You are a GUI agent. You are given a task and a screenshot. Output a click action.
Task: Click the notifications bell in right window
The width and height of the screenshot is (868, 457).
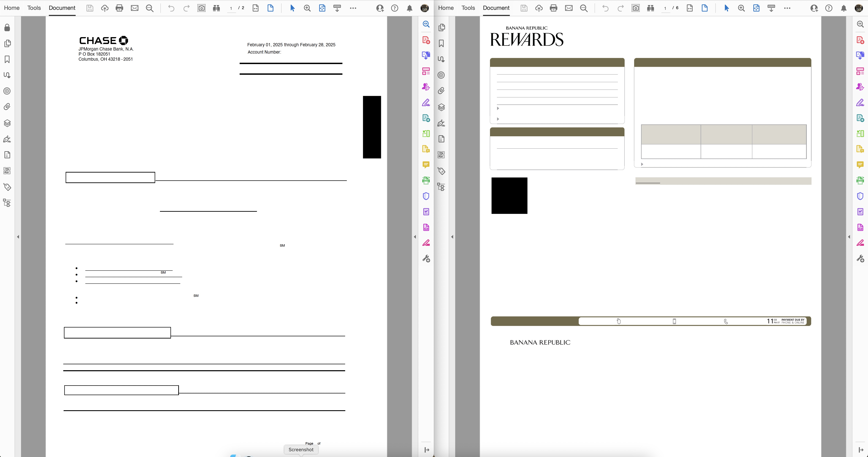[843, 8]
